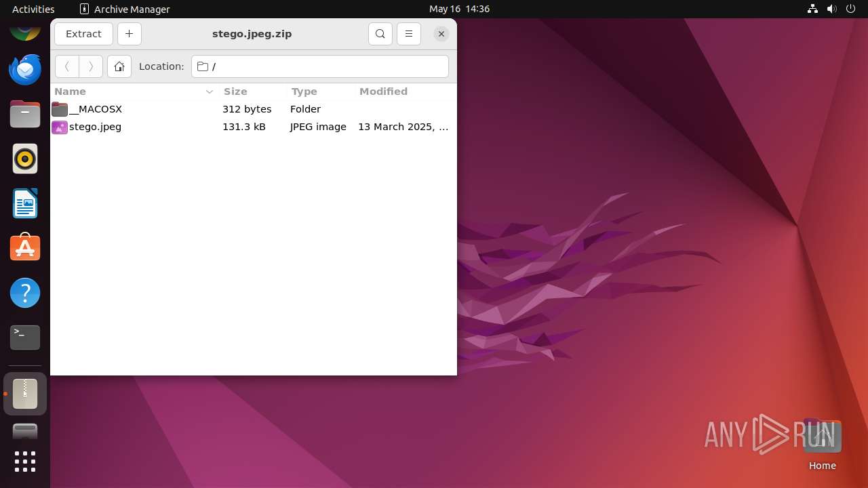Open the clock showing May 16 14:36
The image size is (868, 488).
coord(459,9)
